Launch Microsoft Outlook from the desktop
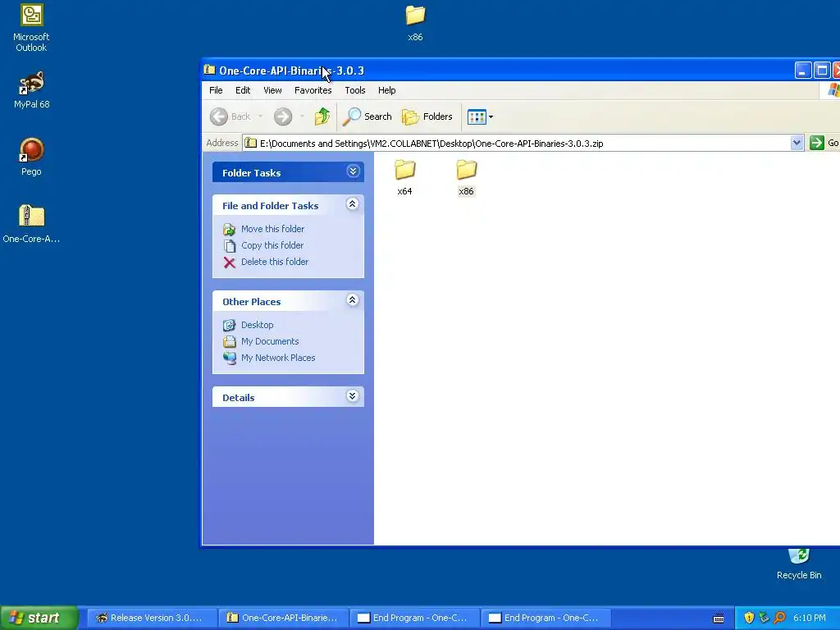Image resolution: width=840 pixels, height=630 pixels. pos(31,28)
